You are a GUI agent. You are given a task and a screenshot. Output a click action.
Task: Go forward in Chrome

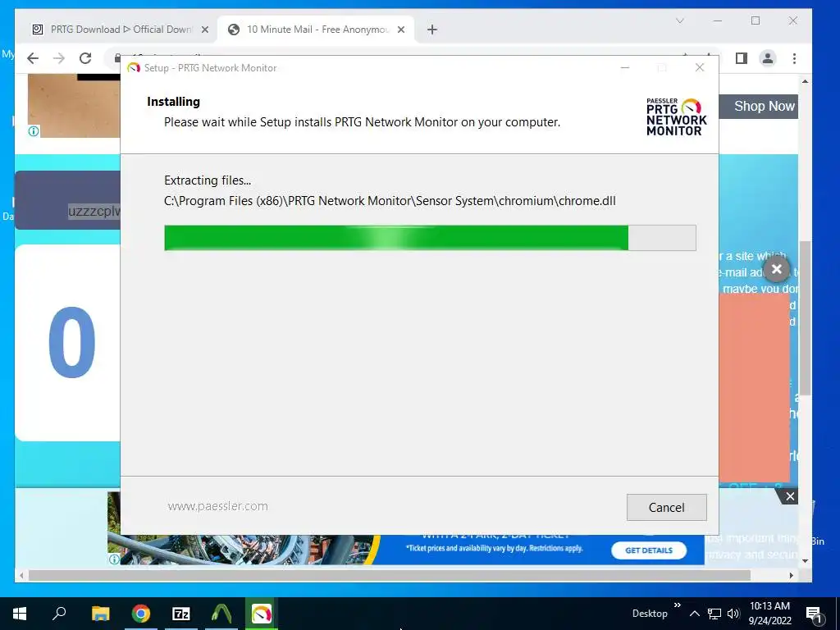pos(59,58)
